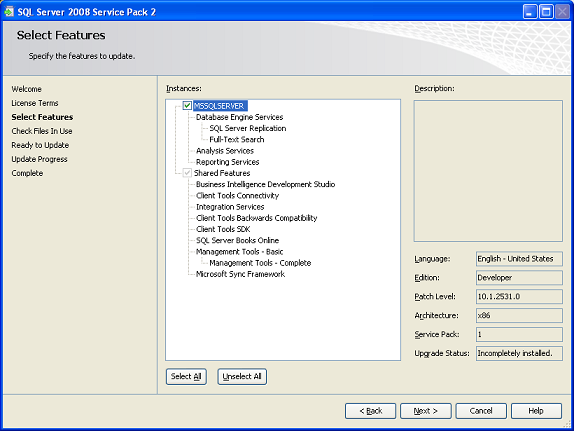Image resolution: width=574 pixels, height=431 pixels.
Task: Select Reporting Services feature
Action: tap(227, 162)
